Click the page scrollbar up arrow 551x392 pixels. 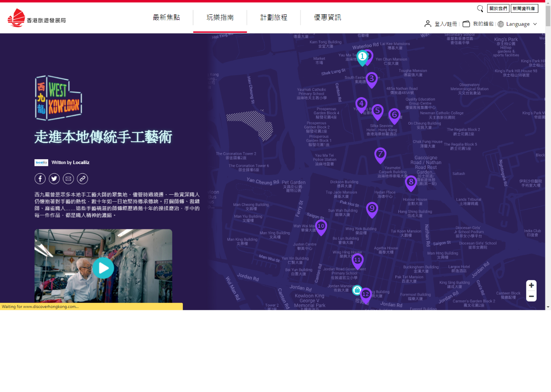click(x=548, y=3)
